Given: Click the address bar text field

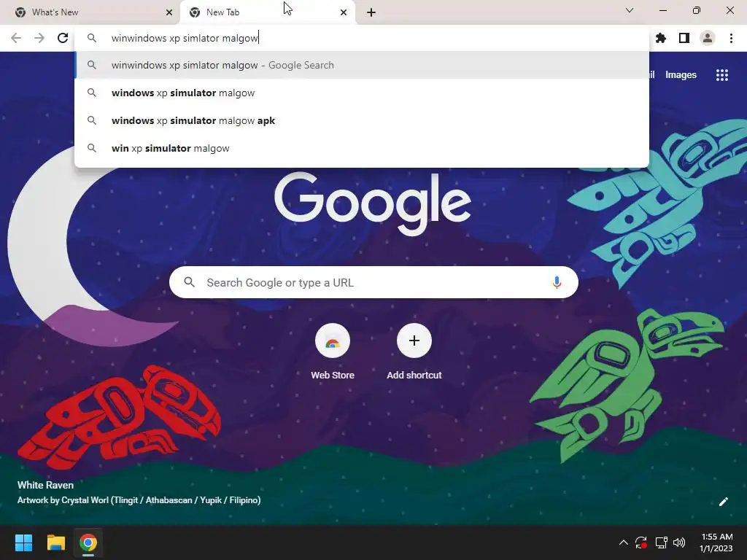Looking at the screenshot, I should tap(362, 38).
